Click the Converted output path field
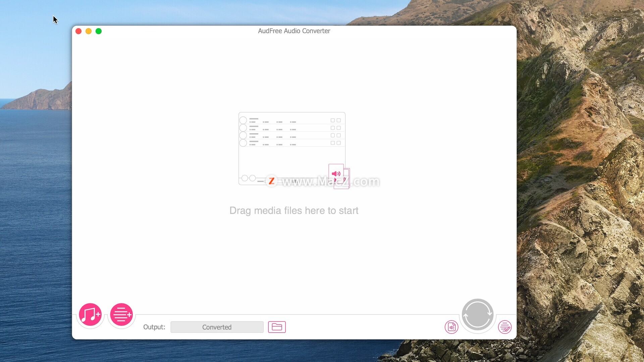The height and width of the screenshot is (362, 644). (217, 327)
